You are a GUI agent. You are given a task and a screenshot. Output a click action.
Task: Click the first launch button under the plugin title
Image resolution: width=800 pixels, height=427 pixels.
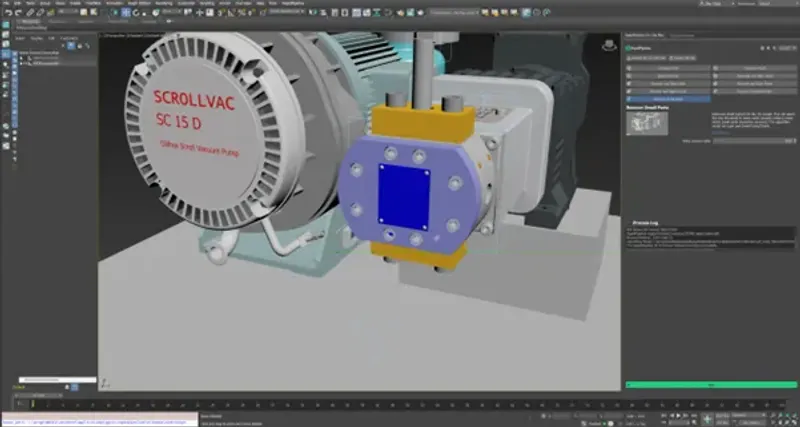coord(646,58)
